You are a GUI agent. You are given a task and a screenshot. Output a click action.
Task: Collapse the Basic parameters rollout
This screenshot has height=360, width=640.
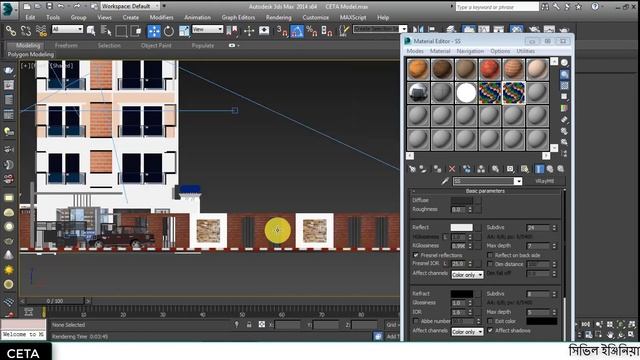(485, 191)
